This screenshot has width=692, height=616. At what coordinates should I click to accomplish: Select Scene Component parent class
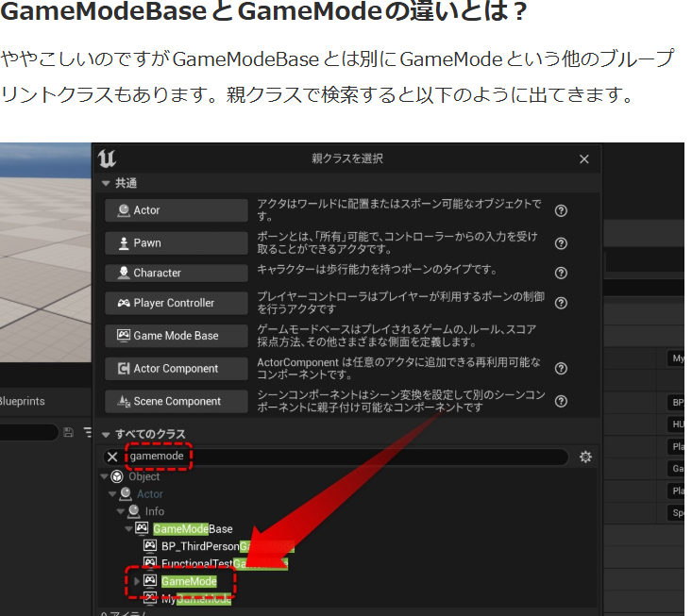pos(177,401)
